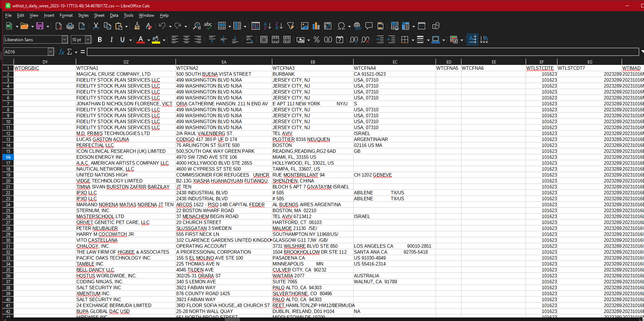This screenshot has width=644, height=321.
Task: Open the Tools menu
Action: [128, 15]
